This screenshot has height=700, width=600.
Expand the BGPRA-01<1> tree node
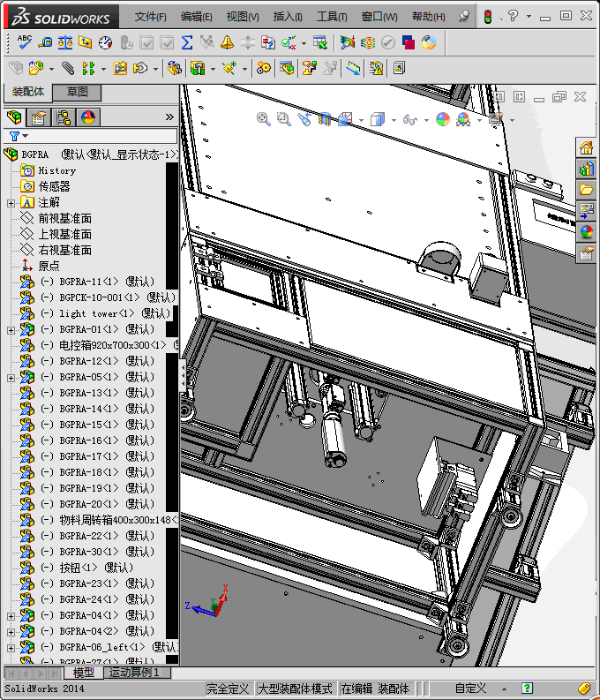[x=11, y=330]
